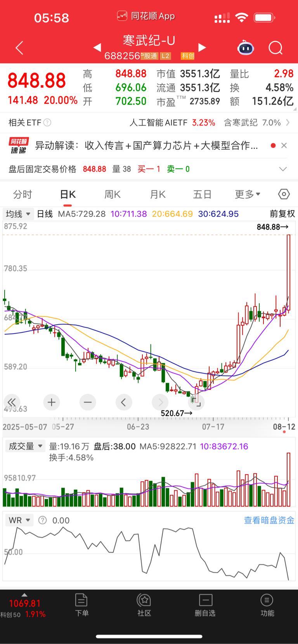Move chart cursor left with arrow button
The height and width of the screenshot is (644, 298).
(x=124, y=402)
